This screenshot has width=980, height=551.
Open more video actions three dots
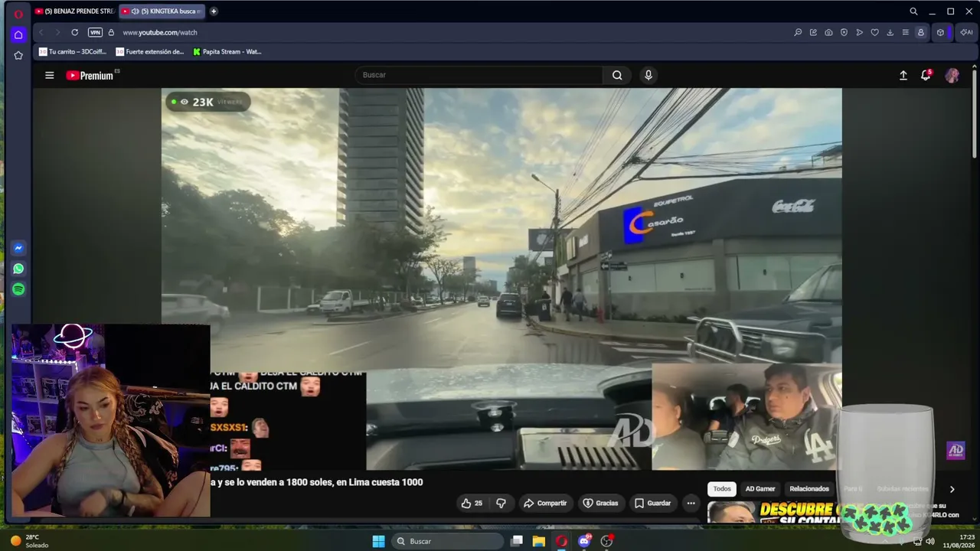click(691, 503)
